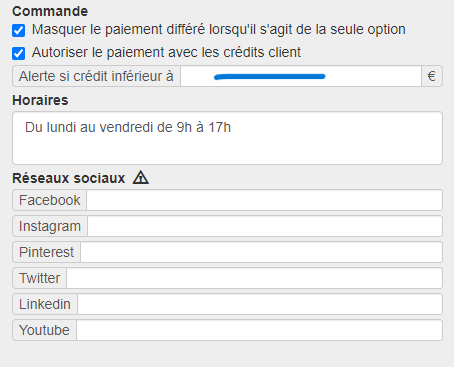Focus the Instagram URL field
This screenshot has height=367, width=454.
pos(265,226)
